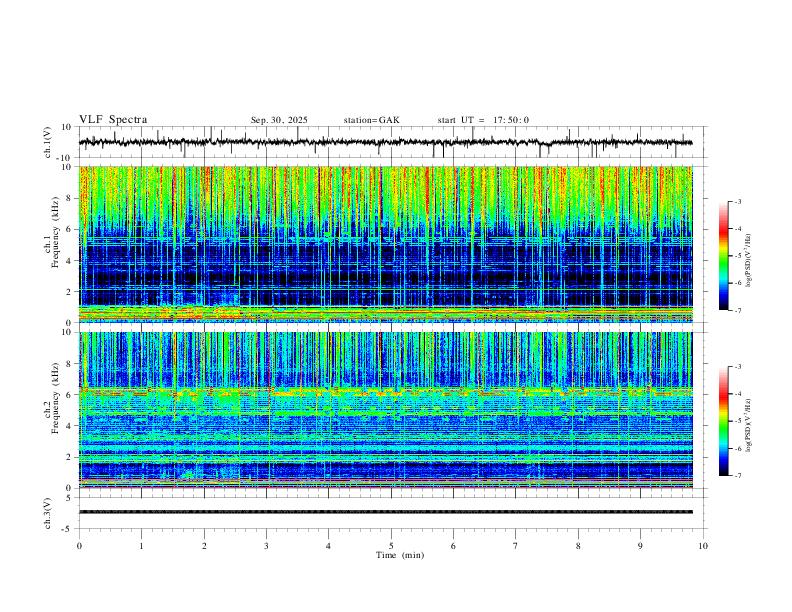Viewport: 792px width, 612px height.
Task: Click the ch.2 spectrogram panel
Action: click(x=386, y=410)
